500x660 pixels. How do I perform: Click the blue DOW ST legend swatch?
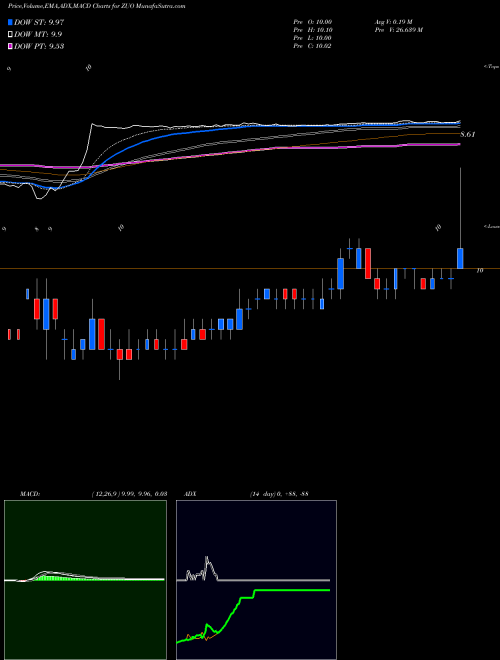pyautogui.click(x=11, y=22)
